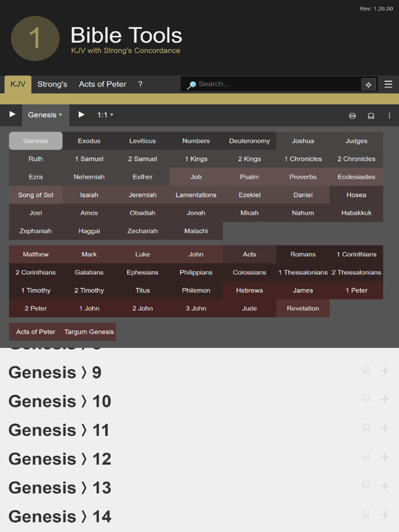399x532 pixels.
Task: Expand Genesis 14 with the plus icon
Action: click(x=384, y=515)
